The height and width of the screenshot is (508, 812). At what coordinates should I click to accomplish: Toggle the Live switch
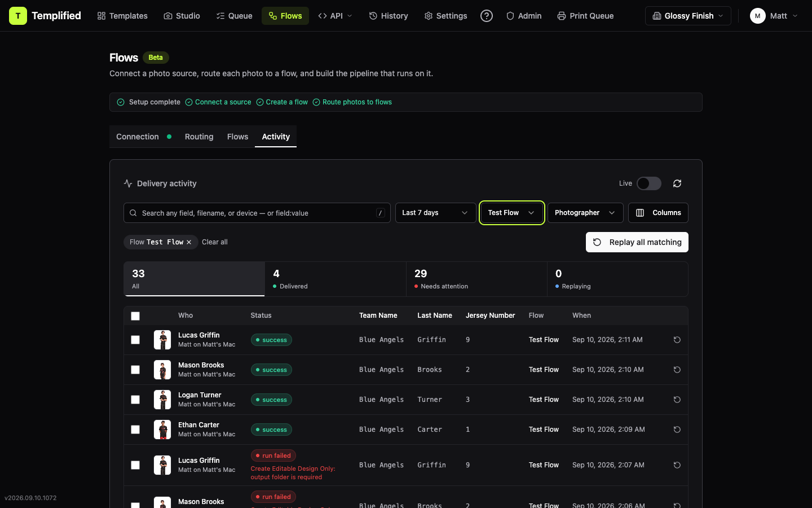pos(649,183)
